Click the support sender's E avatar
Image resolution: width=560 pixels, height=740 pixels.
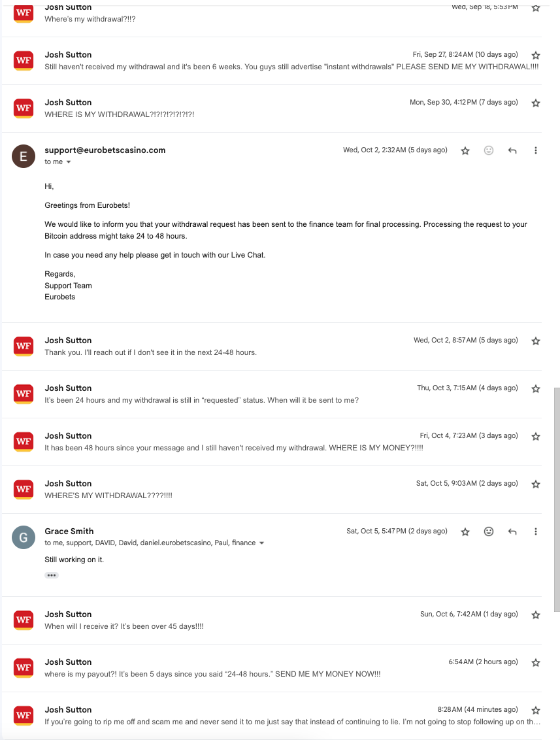point(24,156)
